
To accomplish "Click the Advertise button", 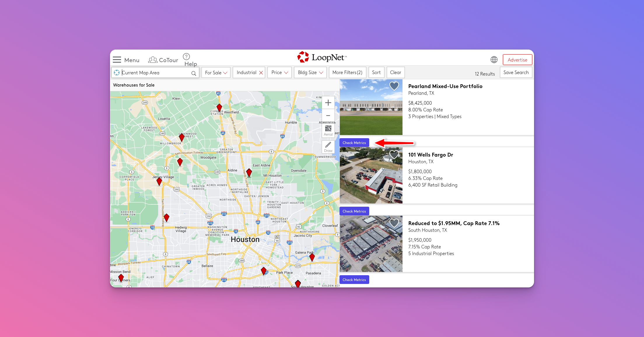I will [x=517, y=60].
